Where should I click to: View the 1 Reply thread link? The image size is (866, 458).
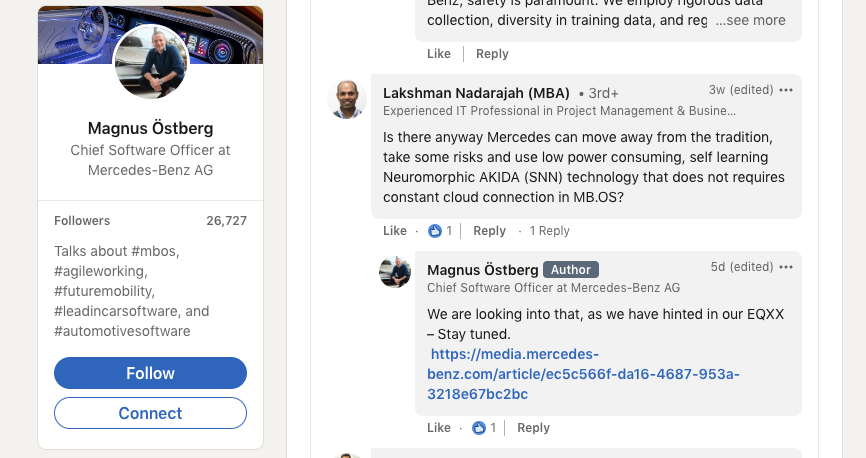click(x=549, y=231)
